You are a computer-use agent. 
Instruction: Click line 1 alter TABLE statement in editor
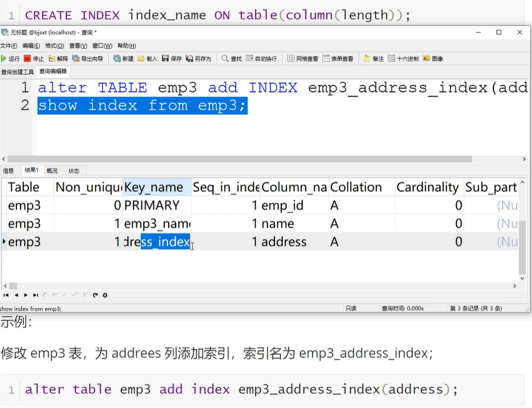tap(282, 88)
